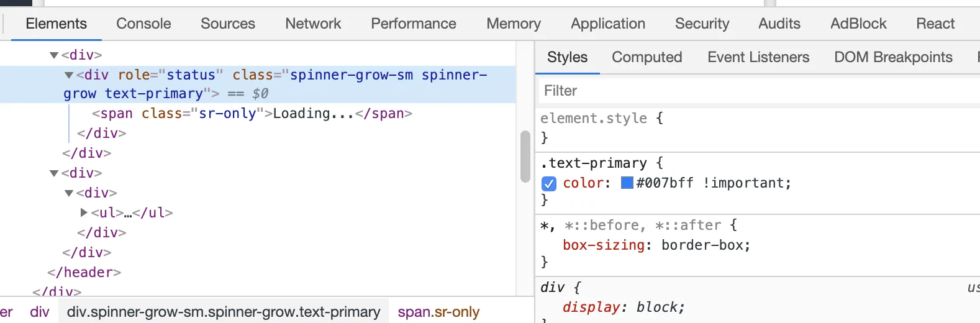This screenshot has height=323, width=980.
Task: Switch to the Network tab
Action: [313, 24]
